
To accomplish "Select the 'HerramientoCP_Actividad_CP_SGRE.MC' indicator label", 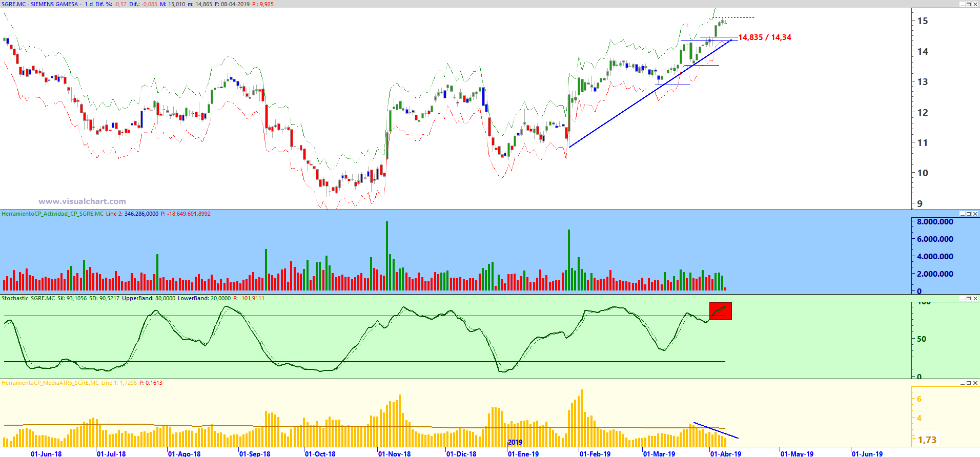I will 52,214.
